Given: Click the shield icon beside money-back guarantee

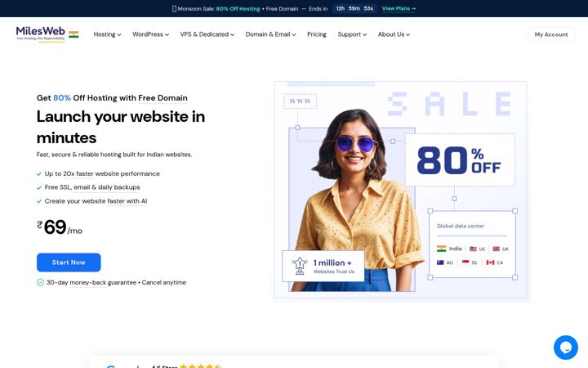Looking at the screenshot, I should pyautogui.click(x=40, y=282).
